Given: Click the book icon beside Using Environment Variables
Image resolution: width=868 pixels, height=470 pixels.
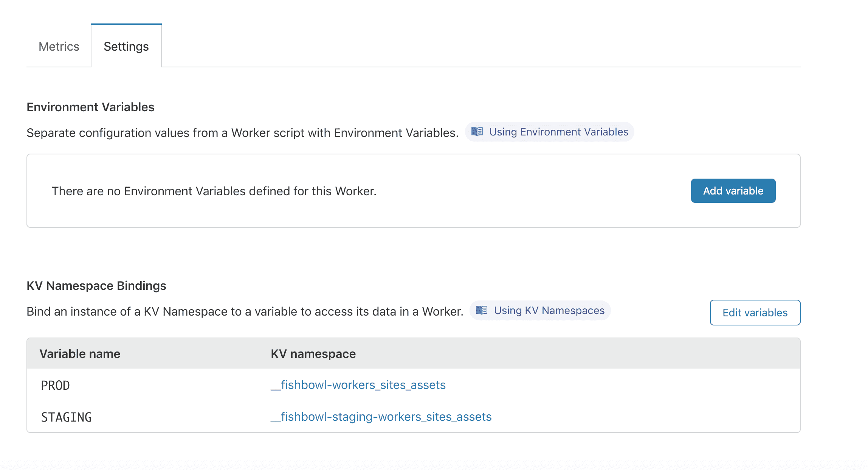Looking at the screenshot, I should coord(477,132).
